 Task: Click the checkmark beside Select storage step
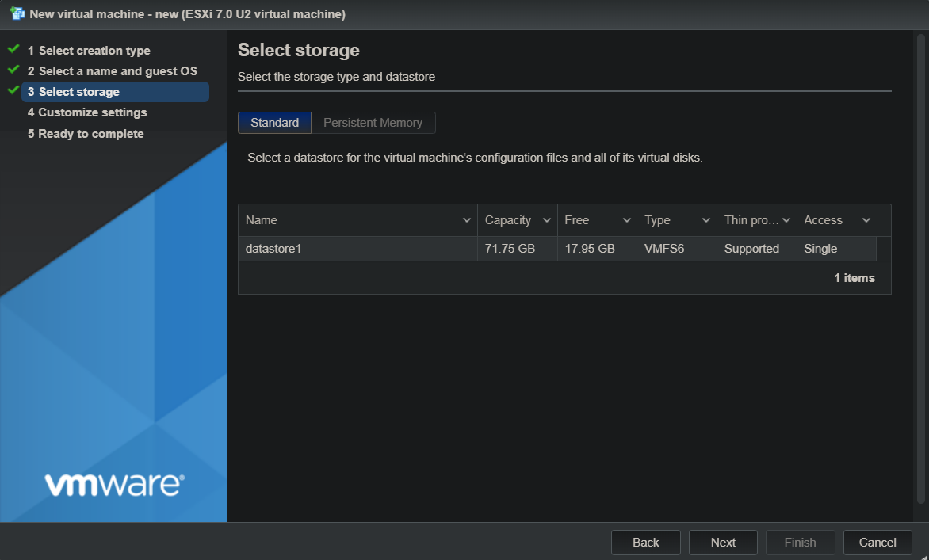pos(13,90)
